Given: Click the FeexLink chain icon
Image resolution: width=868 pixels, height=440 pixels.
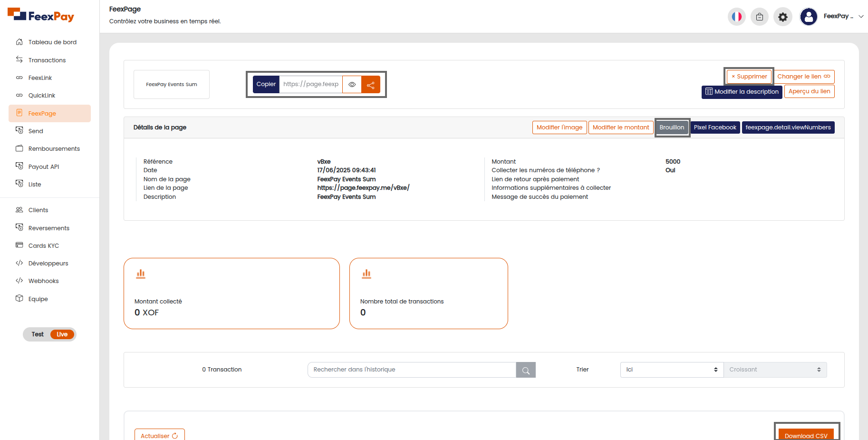Looking at the screenshot, I should [x=19, y=78].
